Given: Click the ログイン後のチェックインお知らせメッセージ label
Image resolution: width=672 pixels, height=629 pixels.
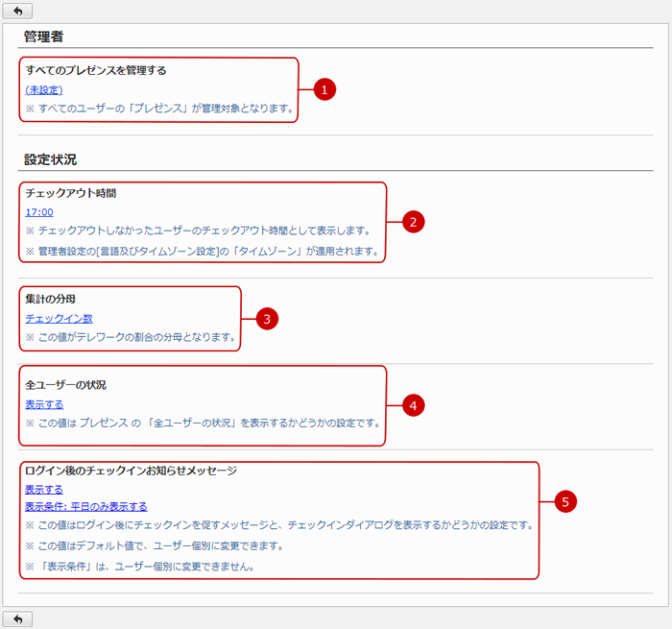Looking at the screenshot, I should pyautogui.click(x=132, y=471).
